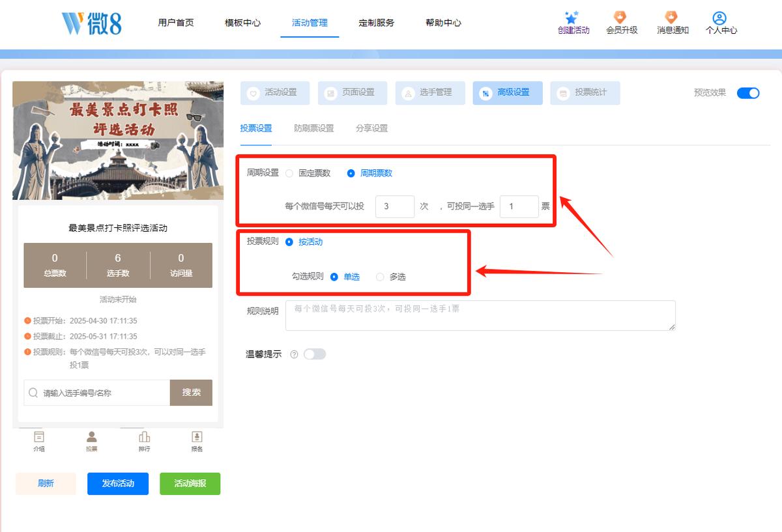Switch to 投票设置 tab
The width and height of the screenshot is (782, 532).
pos(256,128)
